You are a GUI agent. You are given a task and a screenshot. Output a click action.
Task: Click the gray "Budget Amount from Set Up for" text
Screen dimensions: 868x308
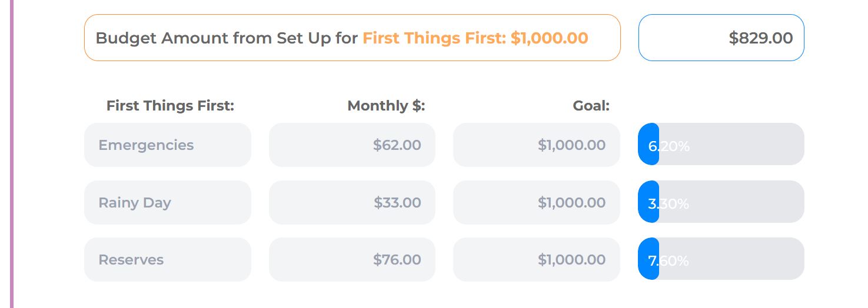pyautogui.click(x=227, y=38)
